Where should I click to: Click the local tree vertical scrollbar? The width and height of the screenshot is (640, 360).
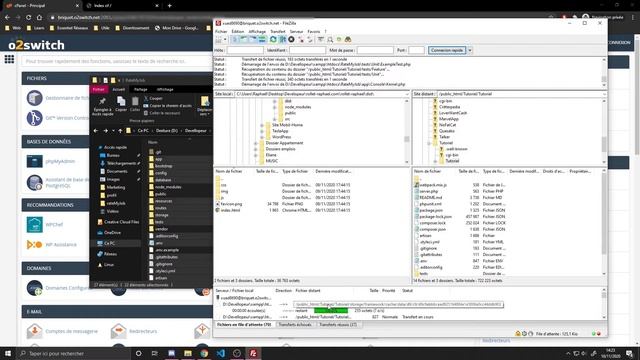(x=407, y=131)
